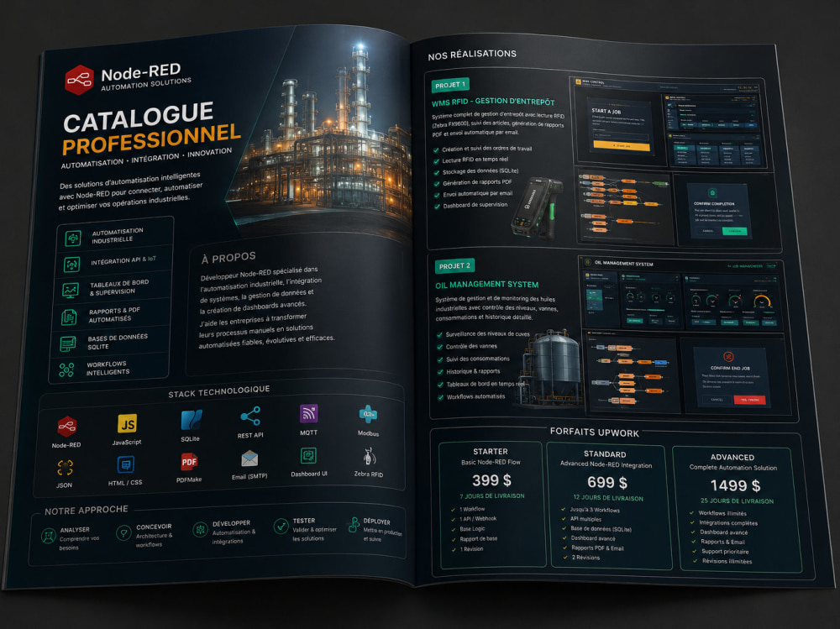840x629 pixels.
Task: Click the 699 $ price
Action: (607, 482)
